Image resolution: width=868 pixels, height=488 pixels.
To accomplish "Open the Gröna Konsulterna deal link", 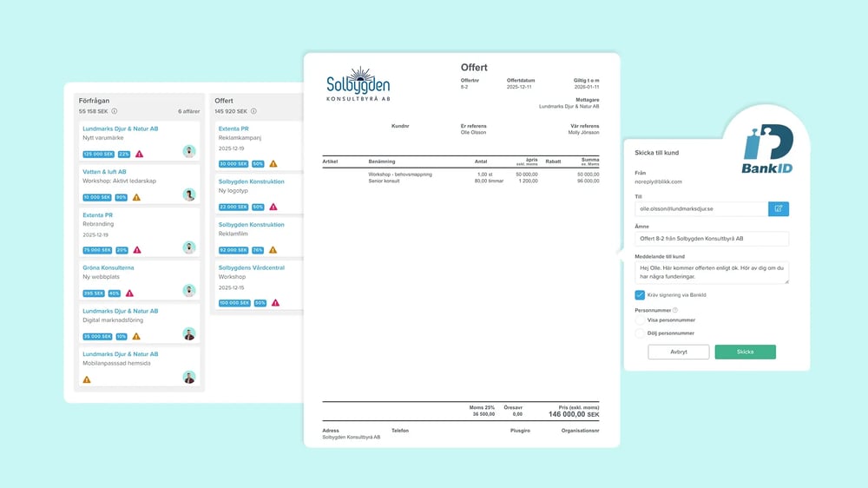I will [x=108, y=267].
